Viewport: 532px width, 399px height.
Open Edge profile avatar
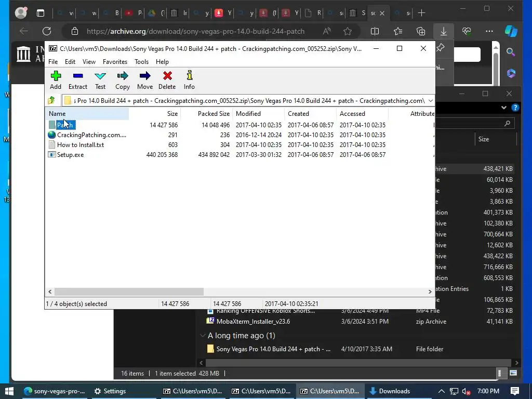tap(21, 13)
